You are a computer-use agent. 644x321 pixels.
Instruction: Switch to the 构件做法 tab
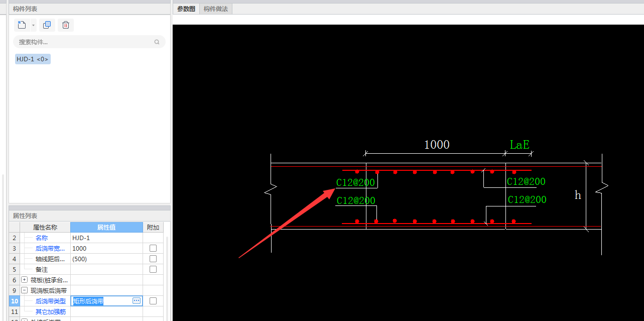pos(216,9)
